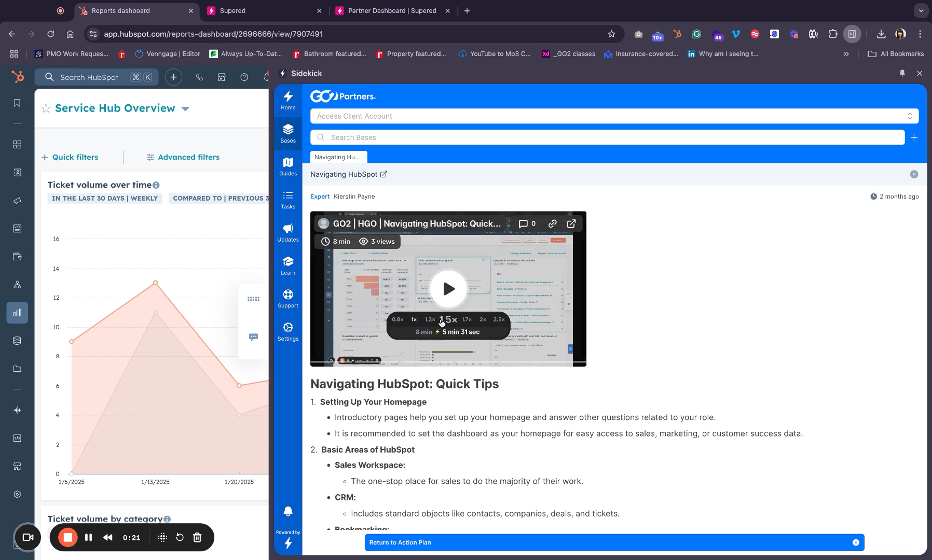Viewport: 932px width, 560px height.
Task: Set video speed to 2x
Action: 483,319
